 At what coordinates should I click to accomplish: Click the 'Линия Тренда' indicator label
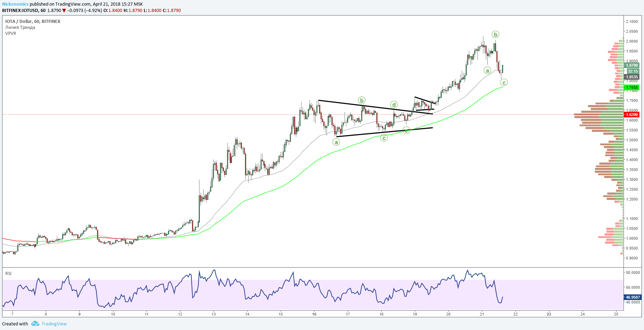[x=20, y=27]
